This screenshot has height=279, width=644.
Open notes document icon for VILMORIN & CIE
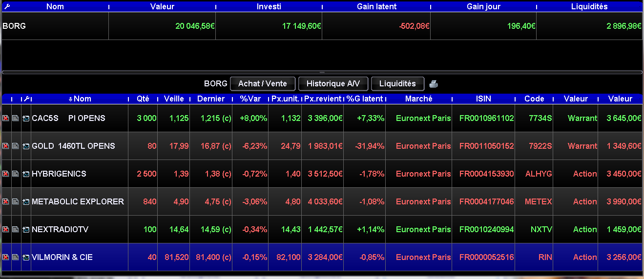(15, 258)
